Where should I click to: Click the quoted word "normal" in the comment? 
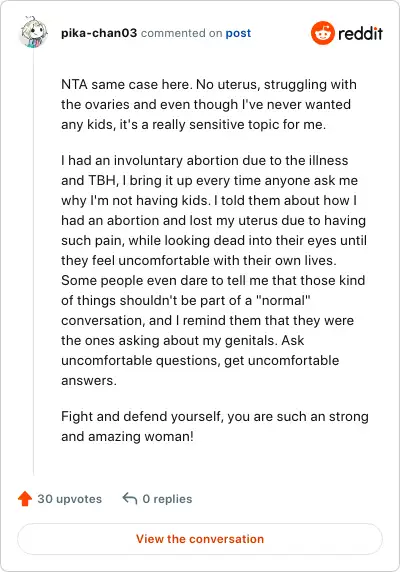click(283, 300)
